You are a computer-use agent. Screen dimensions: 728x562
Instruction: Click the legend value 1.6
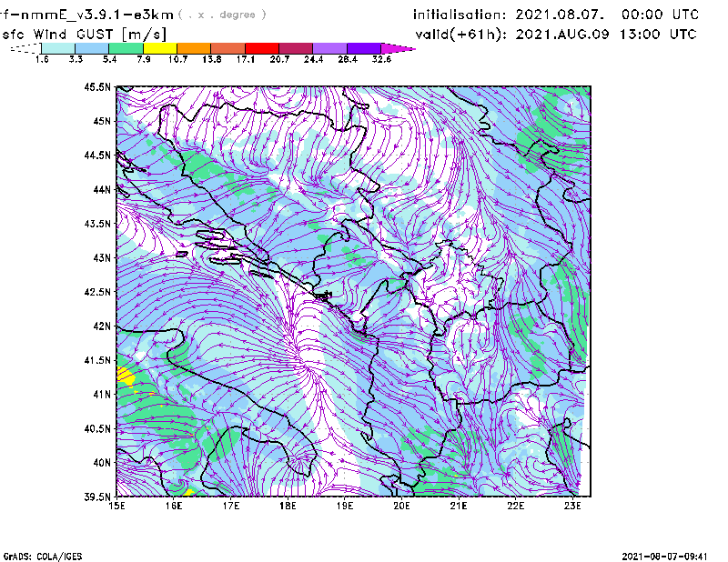coord(42,59)
